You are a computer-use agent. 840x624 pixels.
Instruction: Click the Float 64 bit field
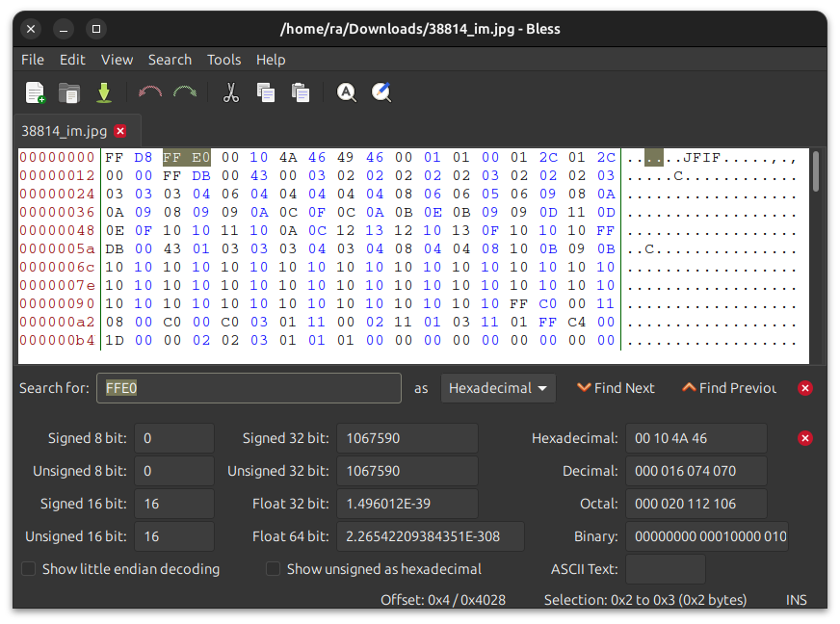point(431,536)
